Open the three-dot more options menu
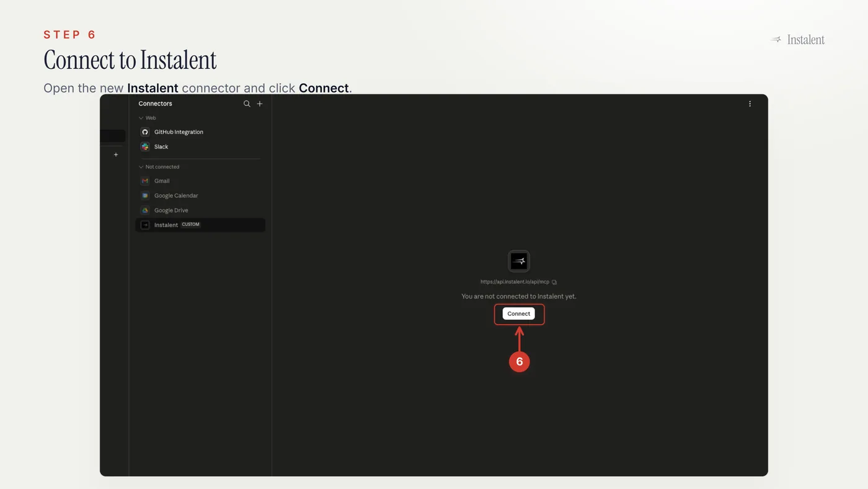868x489 pixels. click(x=750, y=104)
